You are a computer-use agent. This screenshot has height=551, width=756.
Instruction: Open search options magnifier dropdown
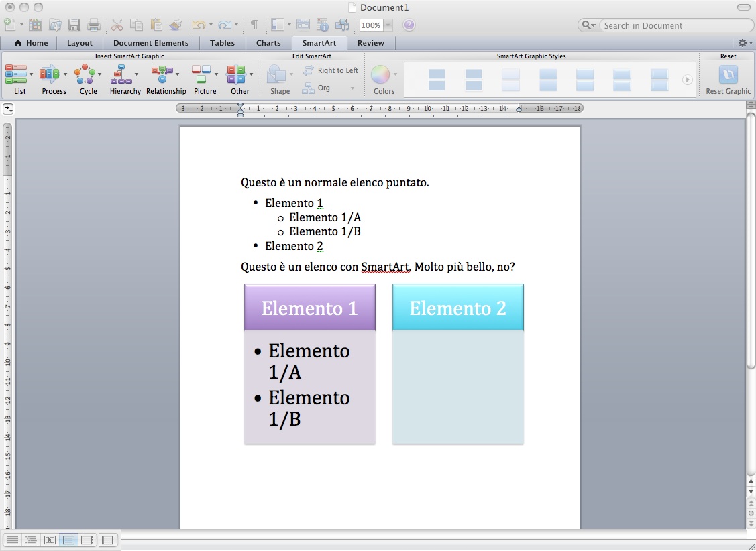coord(589,25)
